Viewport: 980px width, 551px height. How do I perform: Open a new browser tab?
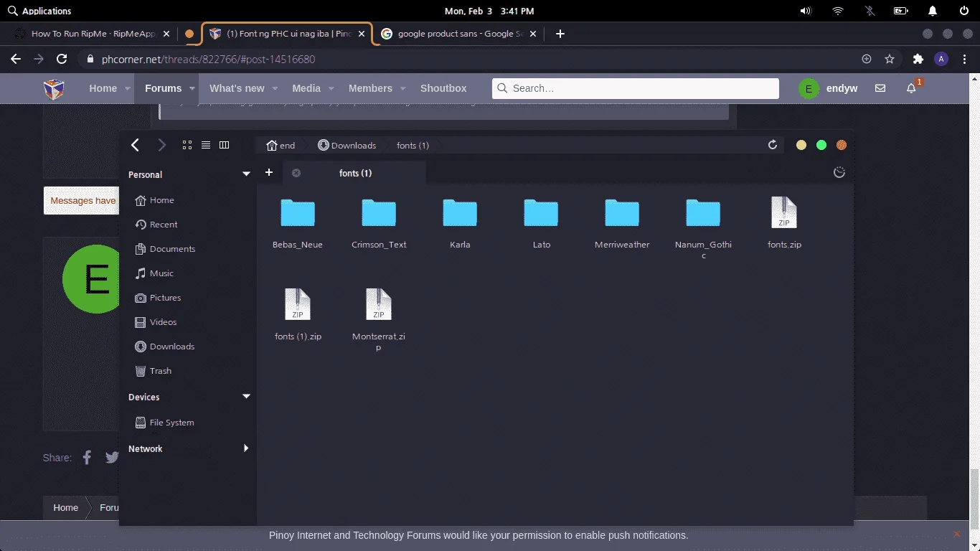tap(560, 34)
